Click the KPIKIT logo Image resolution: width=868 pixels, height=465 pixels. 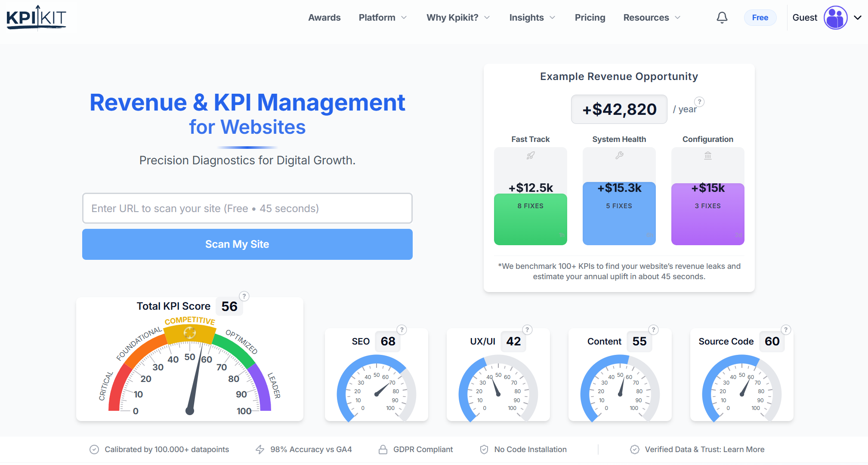[37, 18]
